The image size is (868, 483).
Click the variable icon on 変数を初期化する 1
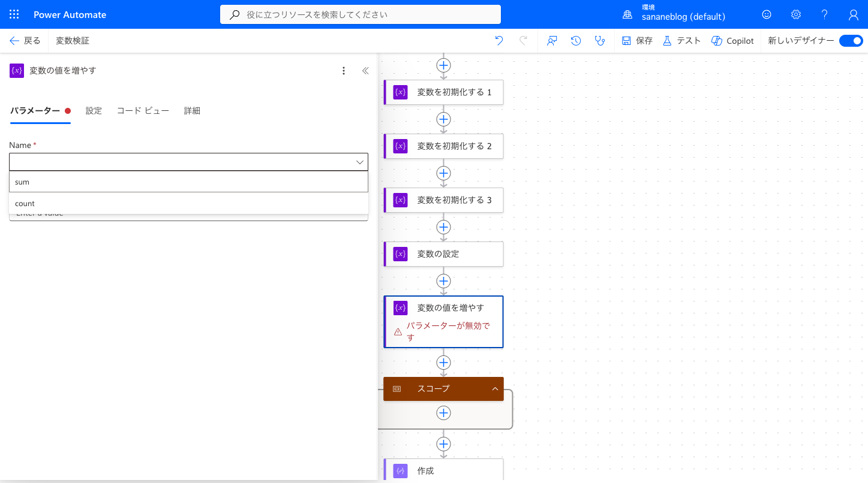(401, 92)
